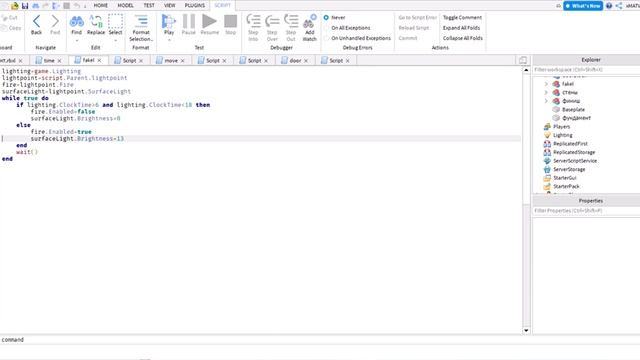Click the Filter Properties search field
Image resolution: width=640 pixels, height=360 pixels.
pyautogui.click(x=586, y=211)
